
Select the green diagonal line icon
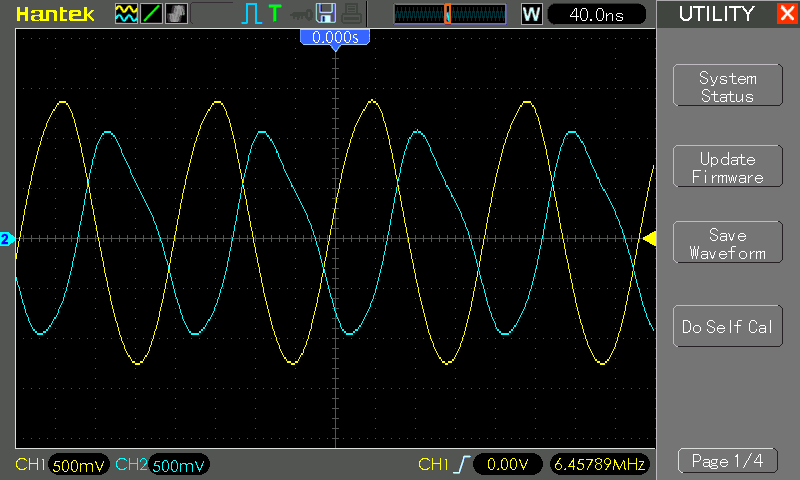pos(152,14)
